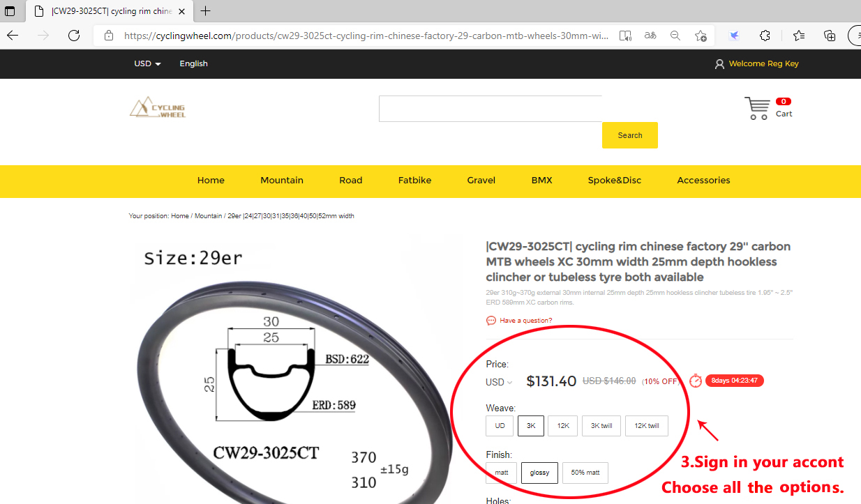Add this page to favorites
Screen dimensions: 861x504
(x=701, y=36)
